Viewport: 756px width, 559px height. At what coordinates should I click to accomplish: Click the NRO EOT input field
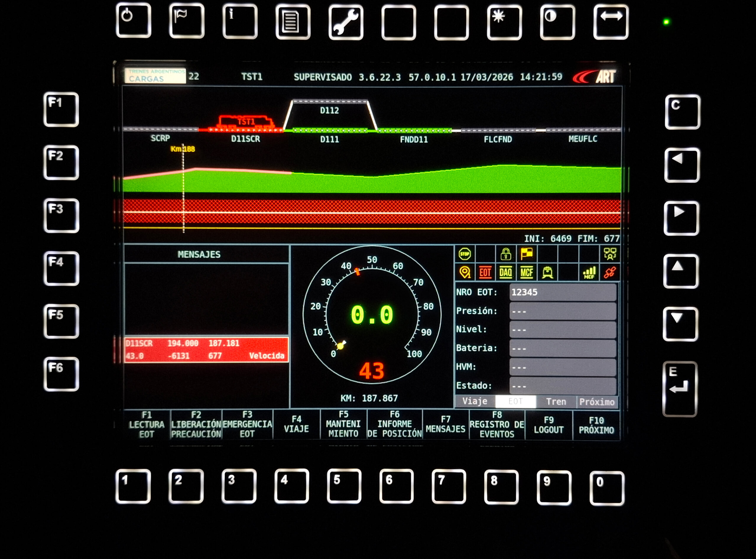pyautogui.click(x=562, y=292)
